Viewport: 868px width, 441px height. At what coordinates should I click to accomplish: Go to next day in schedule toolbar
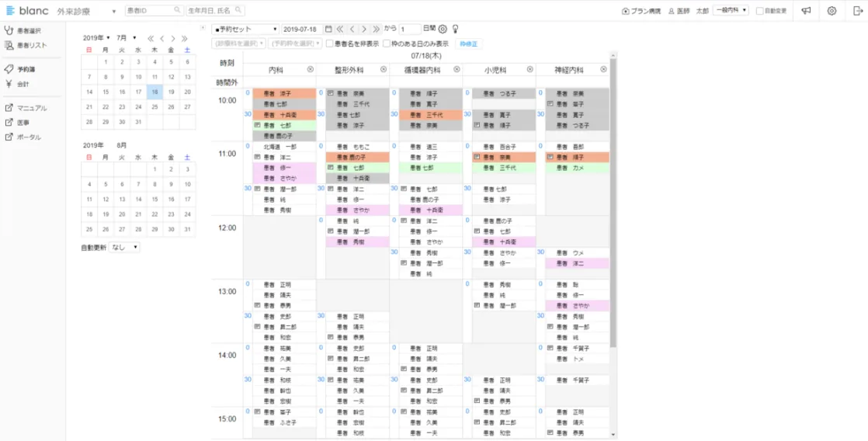pyautogui.click(x=364, y=29)
